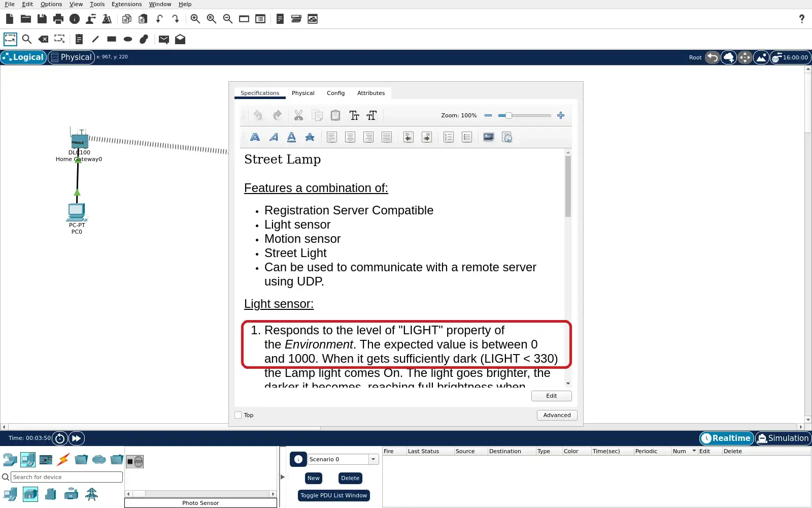This screenshot has width=812, height=508.
Task: Click the zoom in magnifier in main toolbar
Action: 195,19
